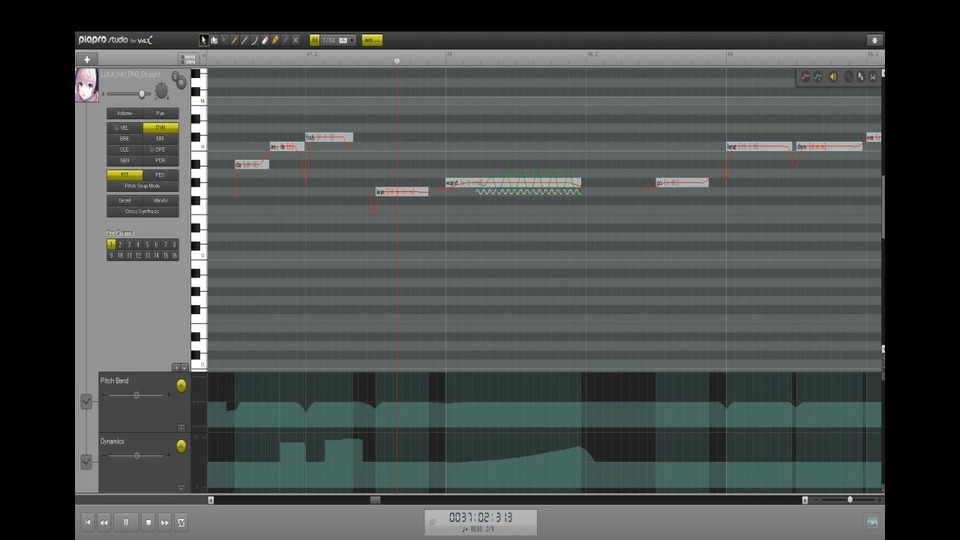Uncheck the Dynamics lane checkbox
Image resolution: width=960 pixels, height=540 pixels.
point(86,462)
